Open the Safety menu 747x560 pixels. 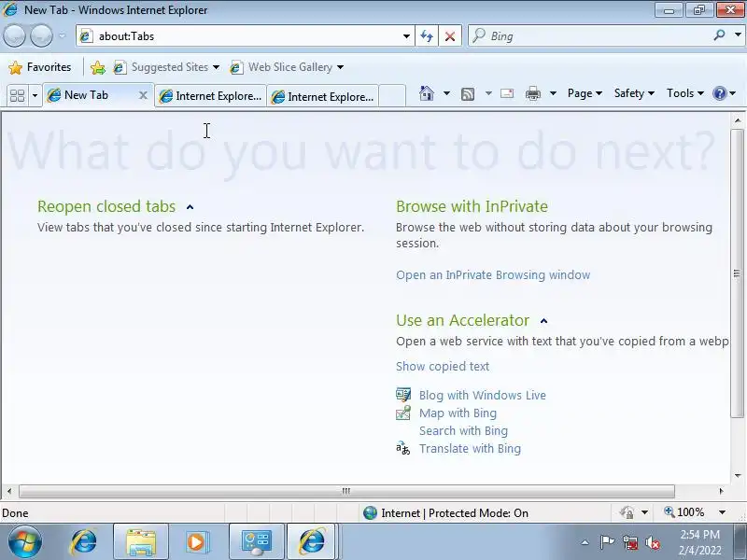634,93
